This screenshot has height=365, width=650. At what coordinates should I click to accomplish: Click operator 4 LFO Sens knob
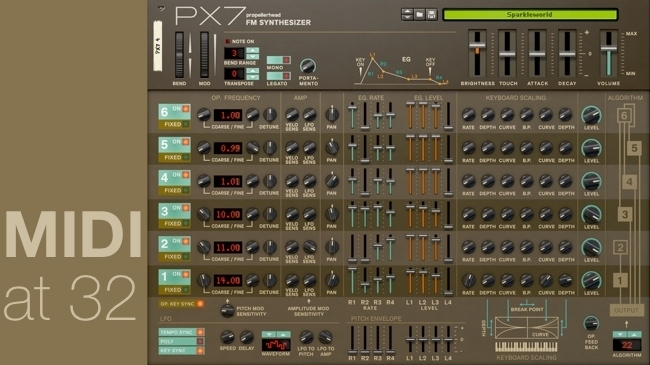(x=309, y=181)
